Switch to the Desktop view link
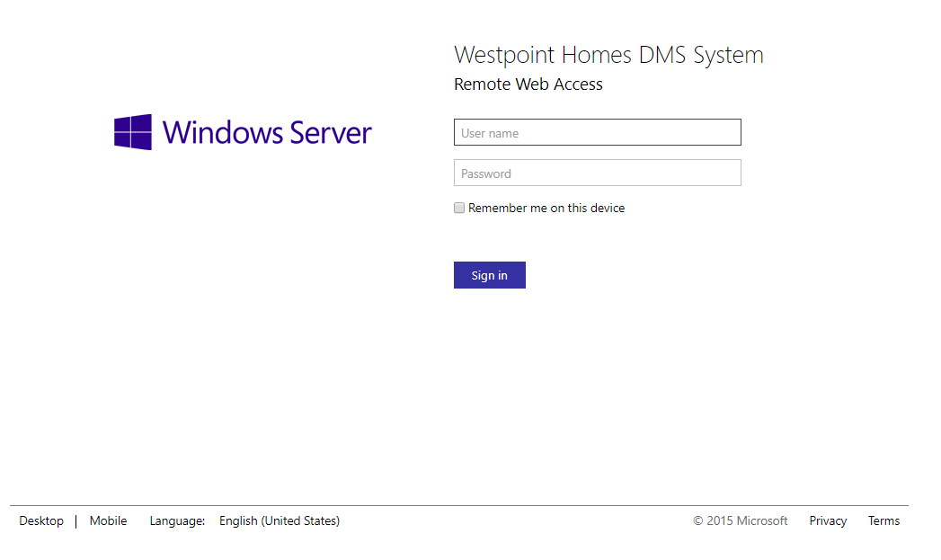Image resolution: width=941 pixels, height=560 pixels. pyautogui.click(x=41, y=520)
